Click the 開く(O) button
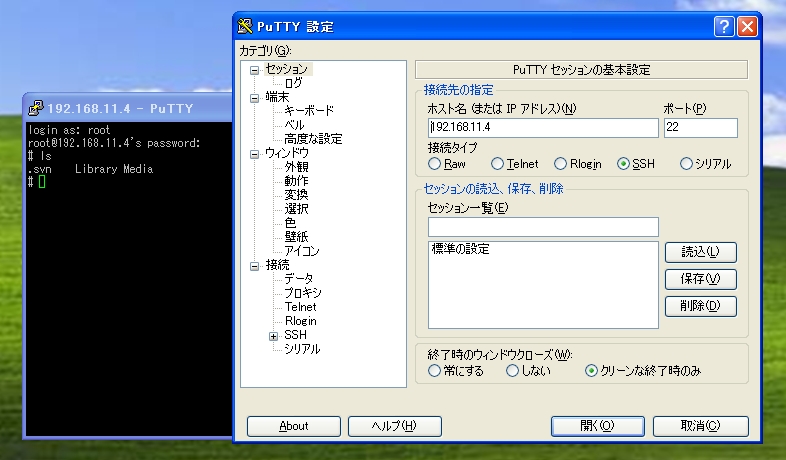 [x=598, y=426]
